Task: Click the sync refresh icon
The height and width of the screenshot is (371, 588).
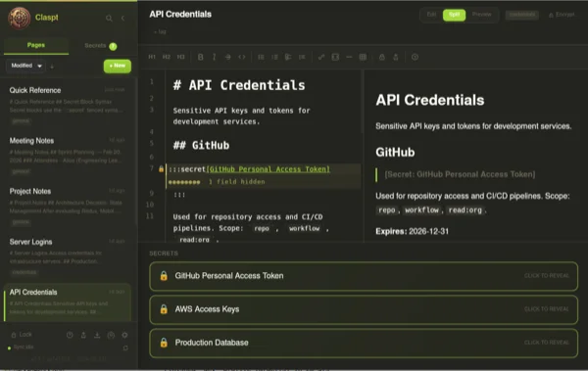Action: pos(125,348)
